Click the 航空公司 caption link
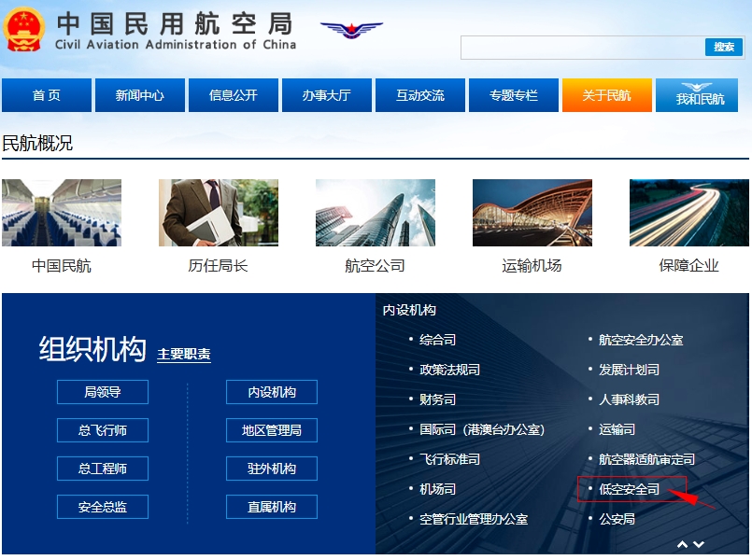Image resolution: width=752 pixels, height=560 pixels. 375,265
